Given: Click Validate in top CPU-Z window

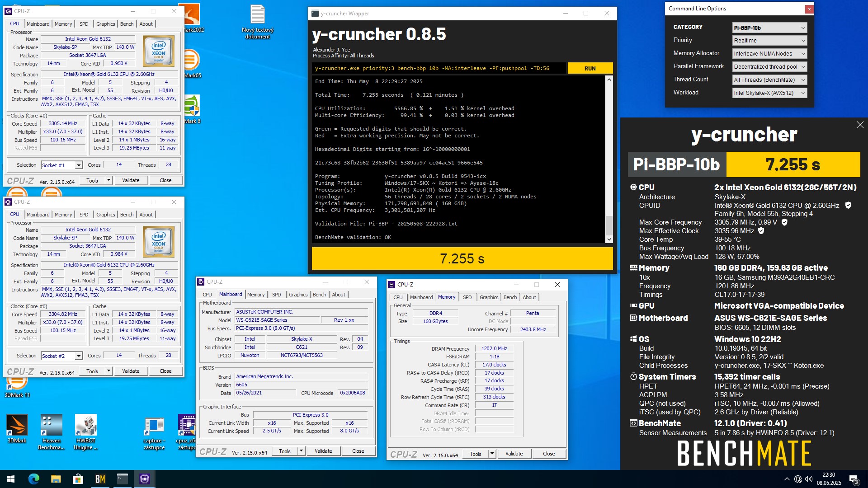Looking at the screenshot, I should 131,180.
